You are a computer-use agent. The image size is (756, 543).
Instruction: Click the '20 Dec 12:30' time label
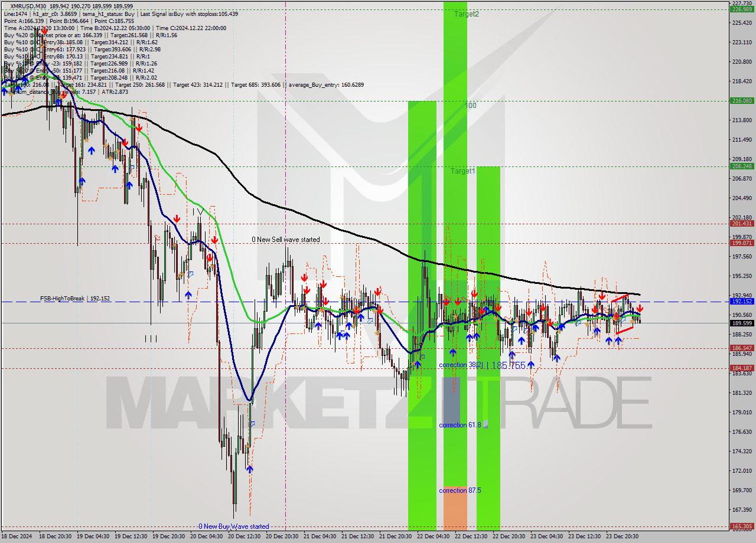(245, 537)
